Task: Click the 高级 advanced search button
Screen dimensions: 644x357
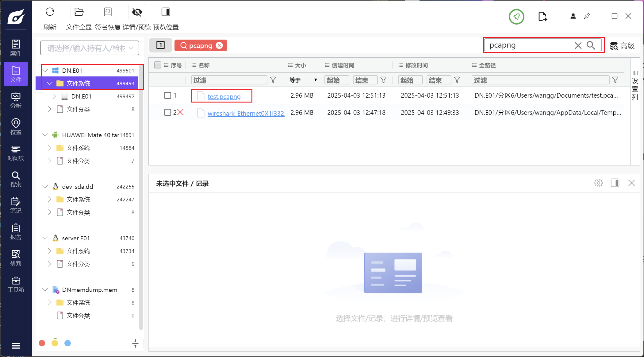Action: coord(622,46)
